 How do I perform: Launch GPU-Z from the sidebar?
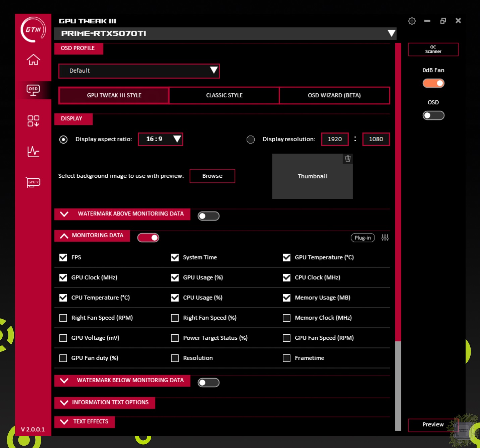point(33,182)
